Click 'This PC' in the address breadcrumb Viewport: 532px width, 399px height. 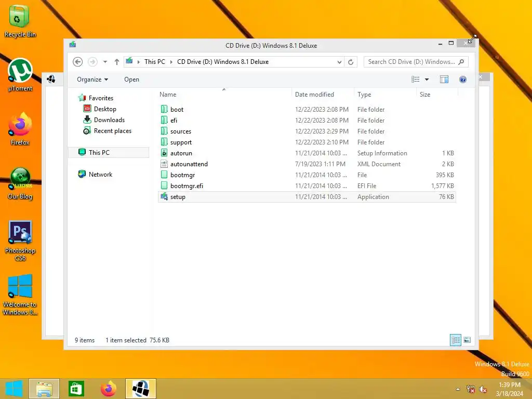155,62
